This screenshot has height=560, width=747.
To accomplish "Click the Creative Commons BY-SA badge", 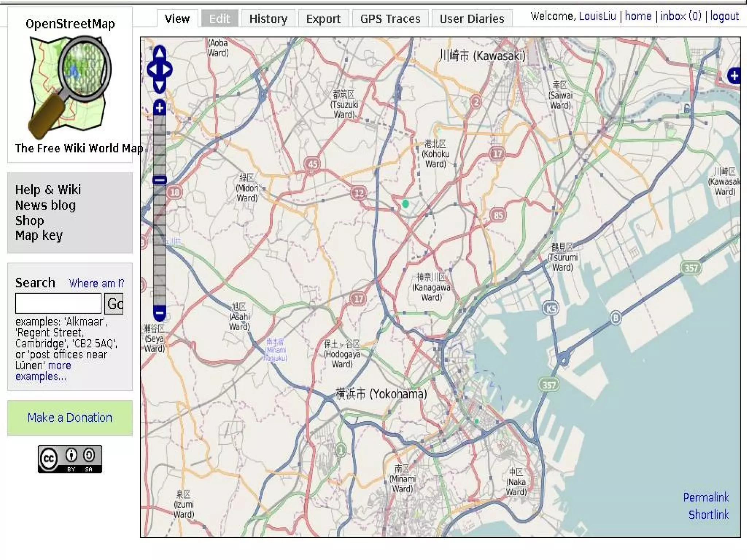I will [70, 459].
